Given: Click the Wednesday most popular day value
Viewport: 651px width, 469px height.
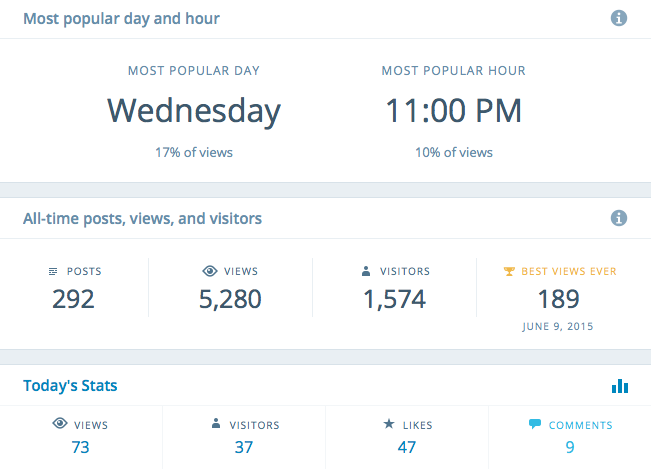Looking at the screenshot, I should [x=194, y=110].
